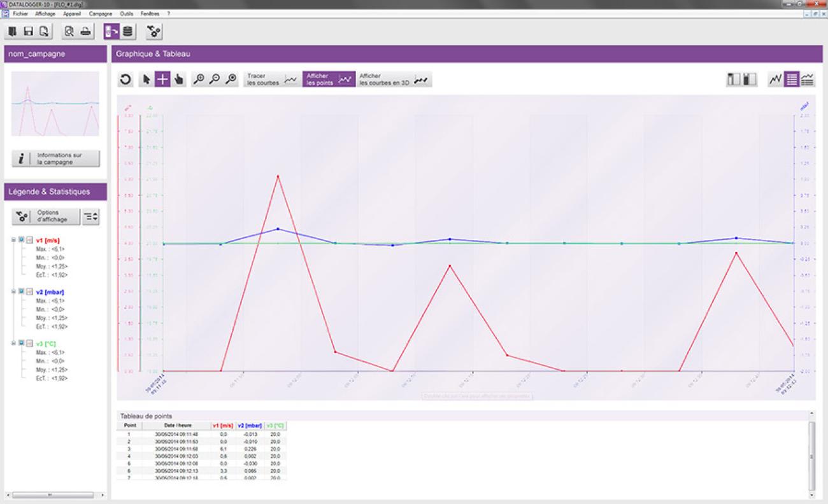
Task: Select the arrow pointer cursor tool
Action: (x=146, y=79)
